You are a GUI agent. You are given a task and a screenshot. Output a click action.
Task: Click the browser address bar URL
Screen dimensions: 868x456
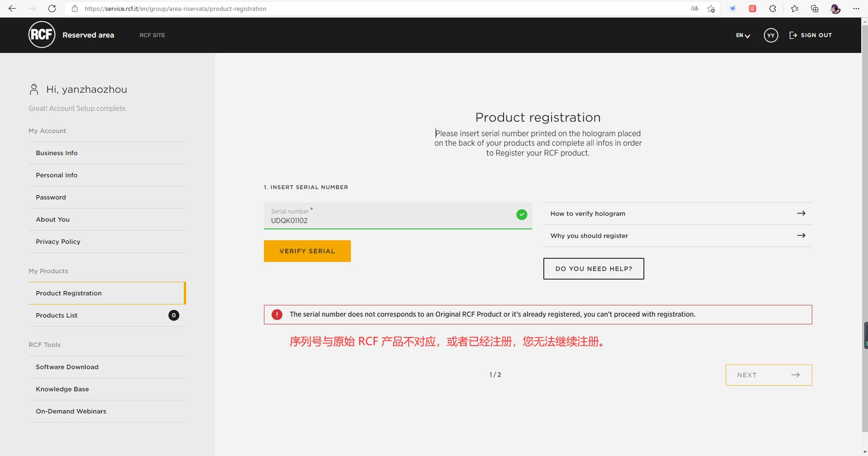pos(175,9)
